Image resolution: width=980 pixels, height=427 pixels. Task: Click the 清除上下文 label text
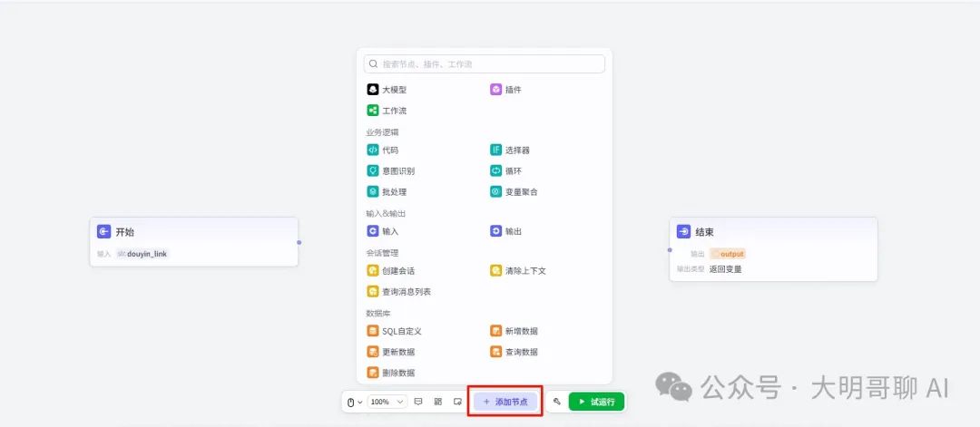point(525,272)
